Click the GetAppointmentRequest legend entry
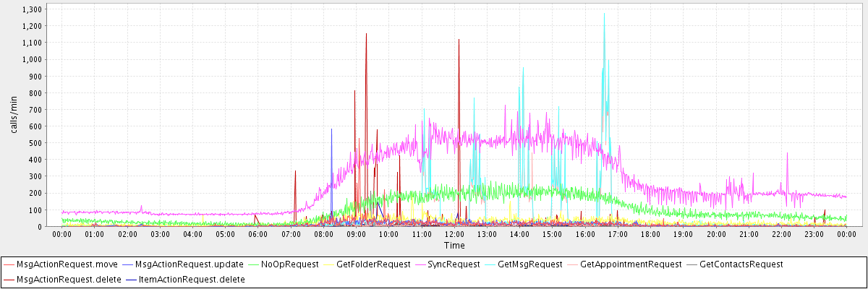 pyautogui.click(x=631, y=264)
